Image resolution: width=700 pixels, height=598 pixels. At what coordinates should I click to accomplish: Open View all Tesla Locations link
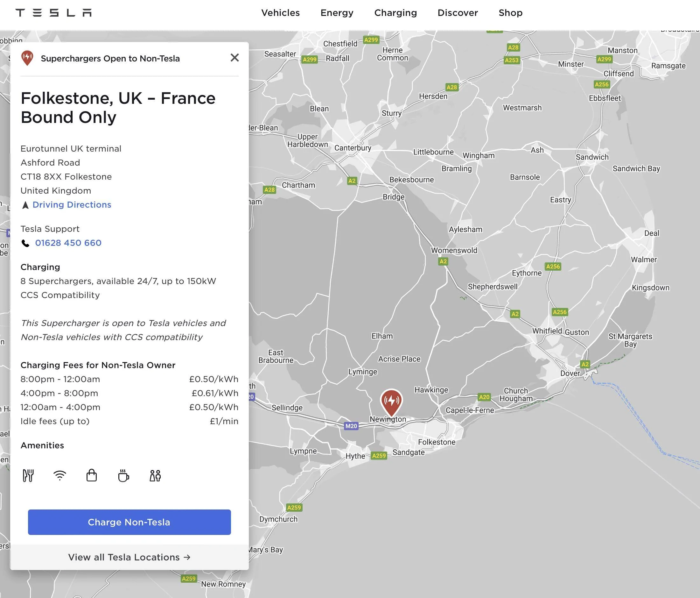click(x=129, y=557)
